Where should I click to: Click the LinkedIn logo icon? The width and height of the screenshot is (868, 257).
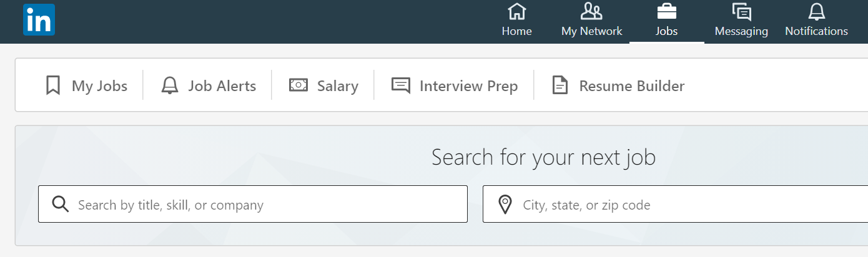point(39,19)
